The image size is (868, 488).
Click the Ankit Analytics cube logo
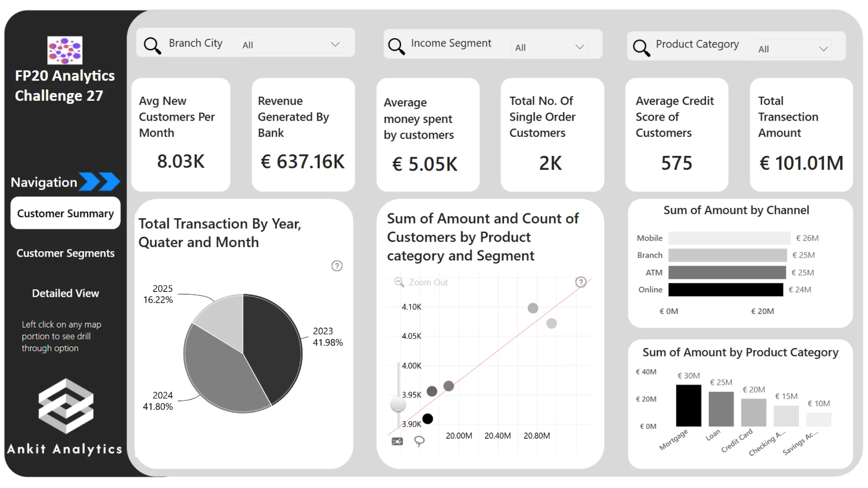66,406
